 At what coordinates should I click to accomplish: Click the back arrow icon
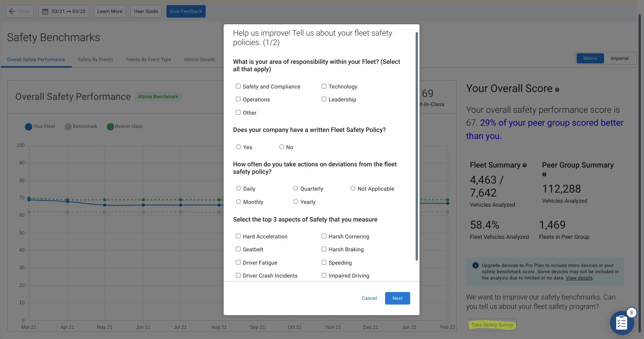coord(12,11)
